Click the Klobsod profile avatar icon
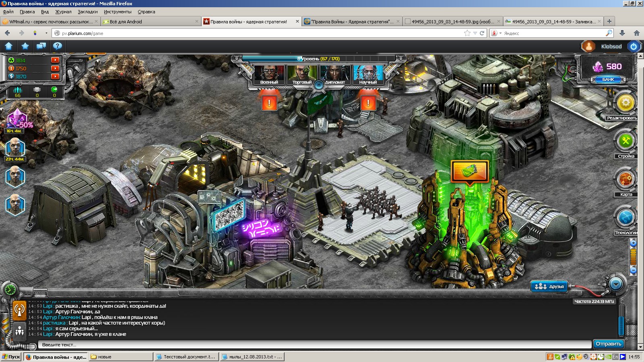The height and width of the screenshot is (362, 644). (588, 47)
